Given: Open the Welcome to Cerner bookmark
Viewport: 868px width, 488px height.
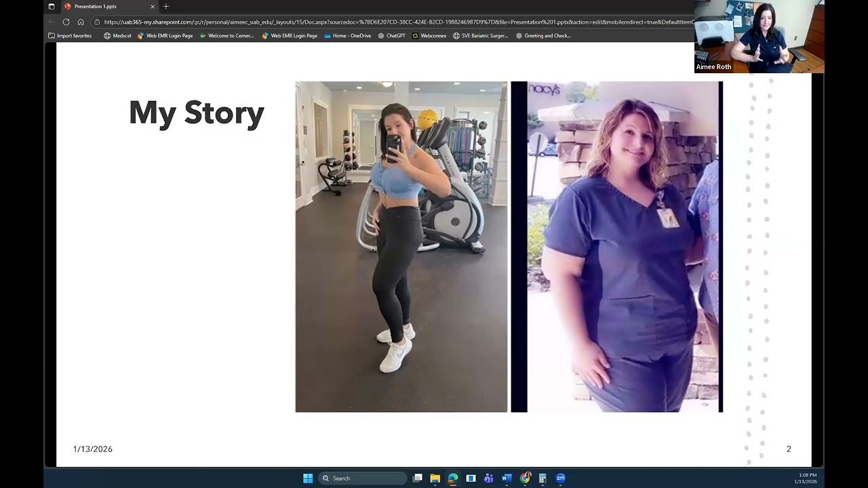Looking at the screenshot, I should [x=226, y=36].
